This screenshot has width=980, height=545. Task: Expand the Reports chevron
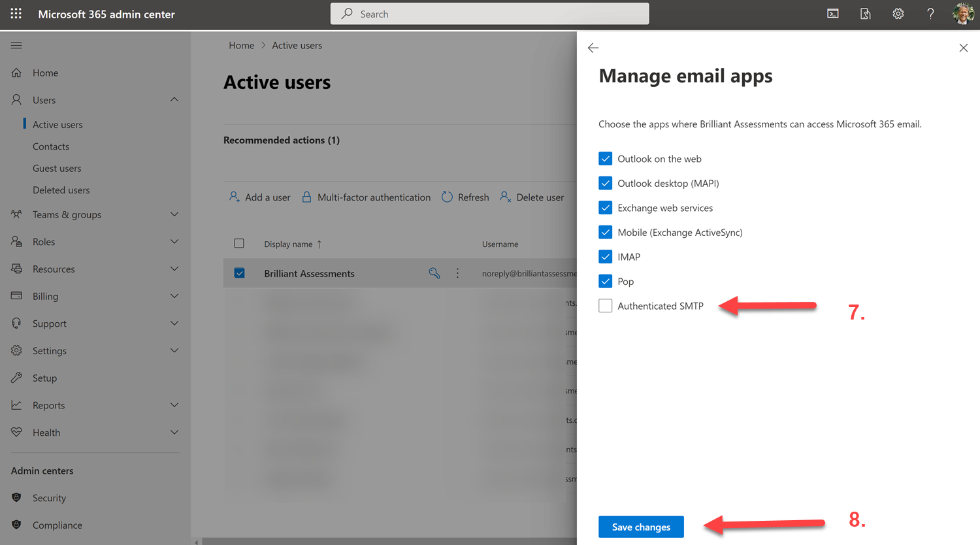(174, 405)
